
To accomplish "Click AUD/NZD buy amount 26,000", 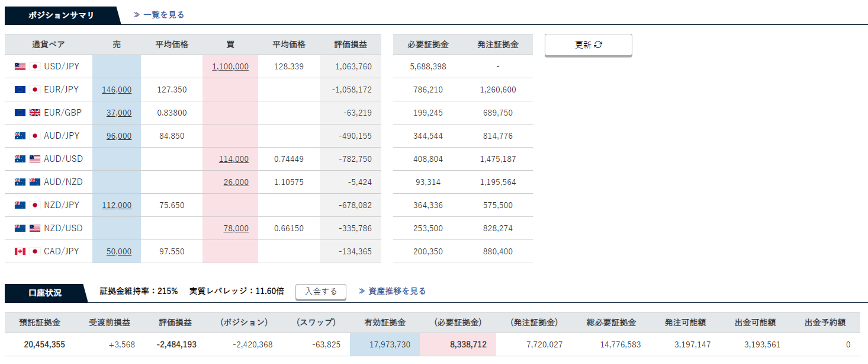I will 236,182.
